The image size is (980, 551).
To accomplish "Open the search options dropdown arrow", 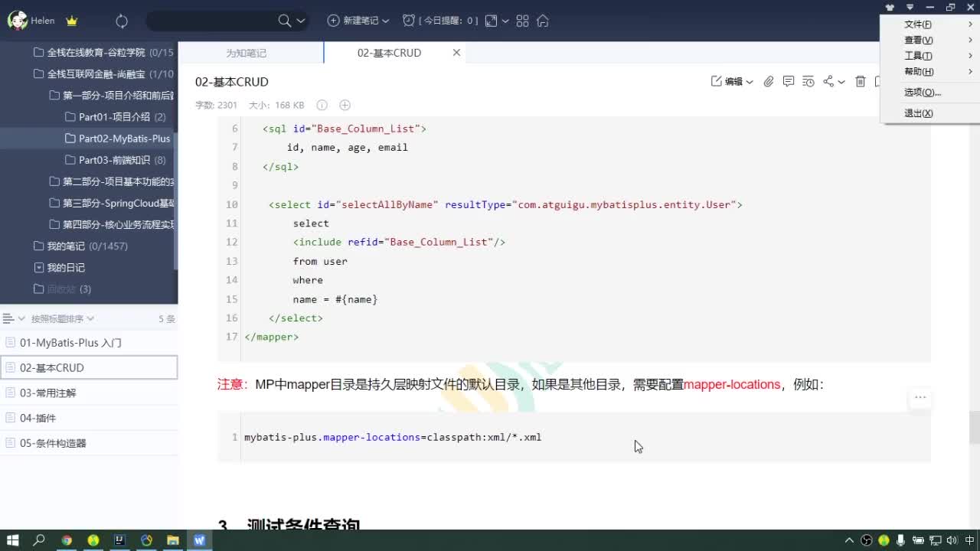I will tap(301, 21).
